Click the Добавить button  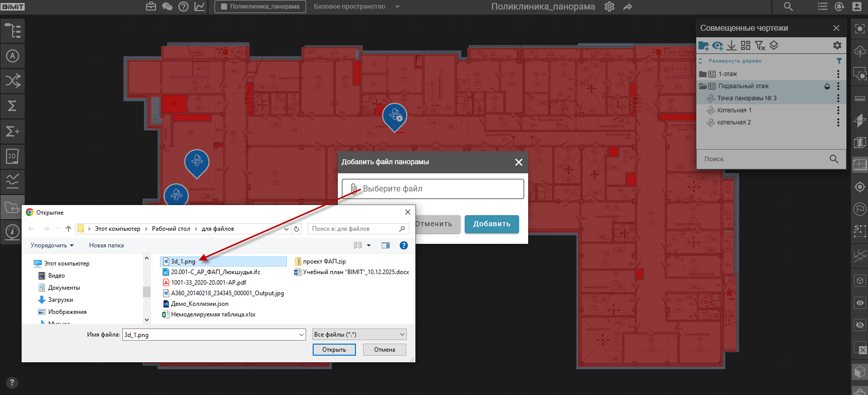[492, 224]
